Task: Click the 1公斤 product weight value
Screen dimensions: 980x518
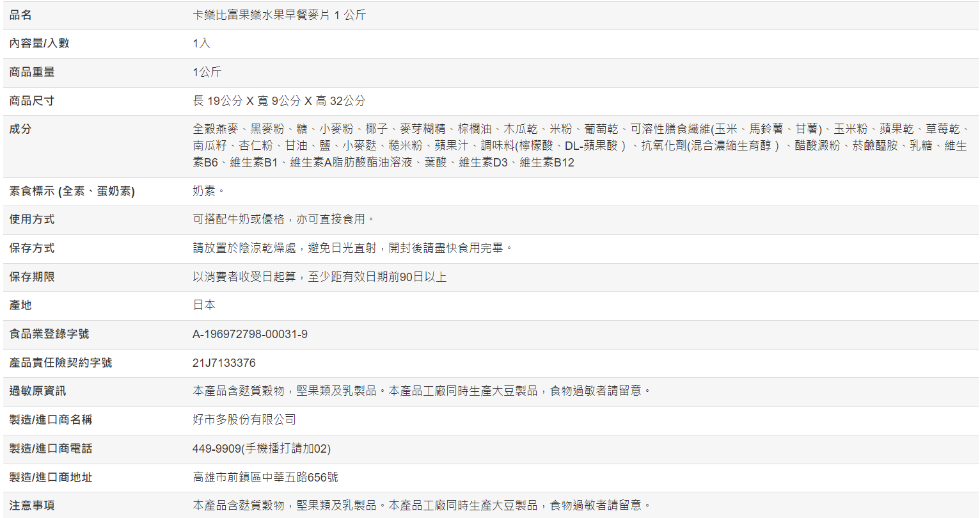Action: (x=207, y=72)
